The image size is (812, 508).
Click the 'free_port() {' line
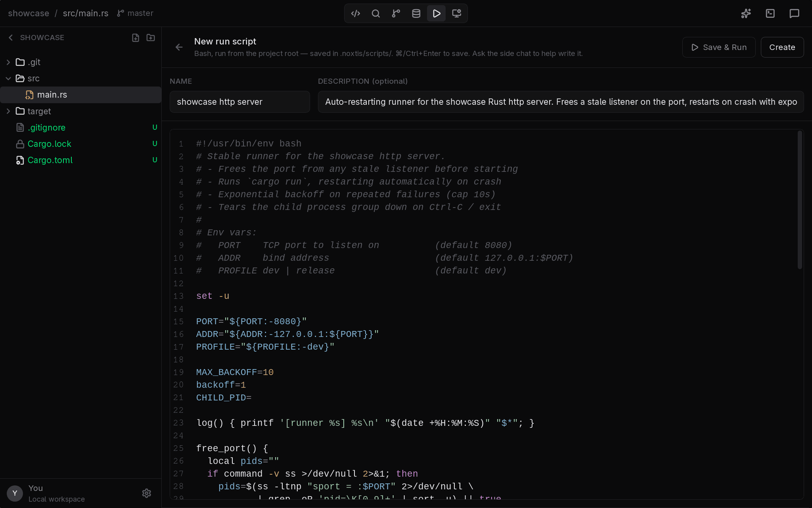tap(232, 448)
